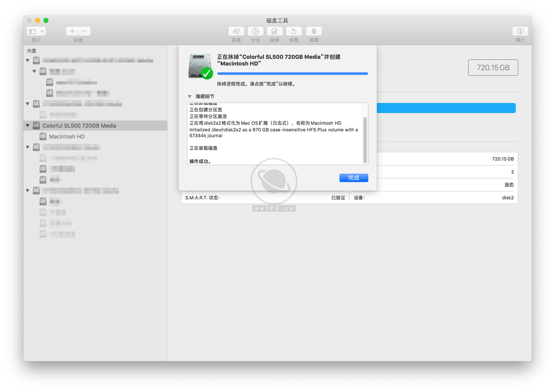Collapse the hide details (隐藏细节) triangle
Viewport: 555px width, 392px height.
pyautogui.click(x=190, y=96)
